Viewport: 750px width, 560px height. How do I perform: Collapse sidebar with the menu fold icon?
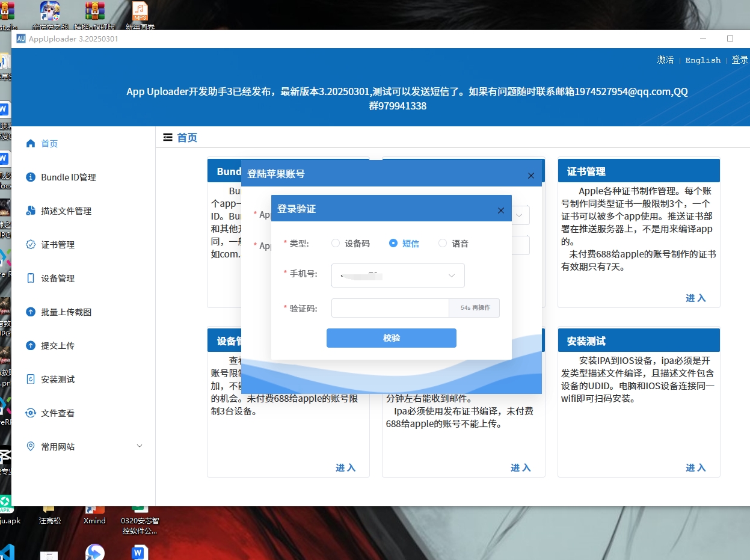168,138
